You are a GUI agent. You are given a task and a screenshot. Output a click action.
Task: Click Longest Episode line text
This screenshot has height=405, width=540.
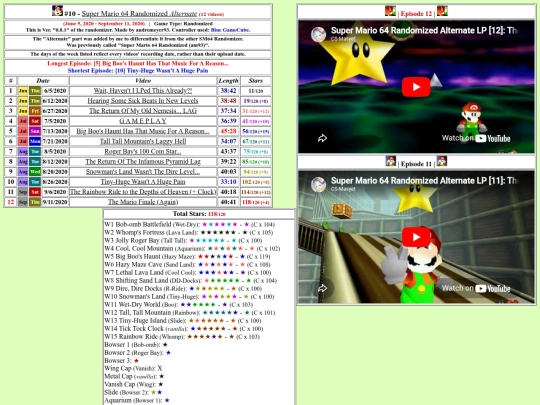click(x=138, y=63)
